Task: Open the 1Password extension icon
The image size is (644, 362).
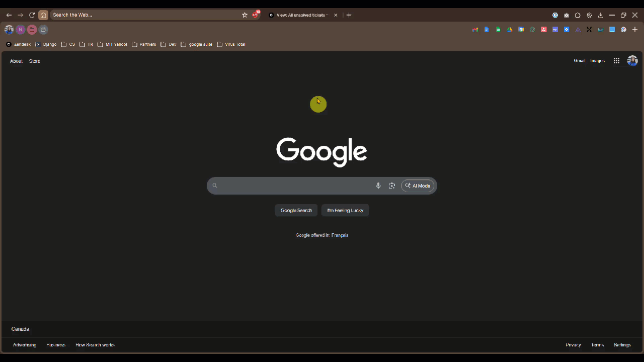Action: tap(555, 15)
